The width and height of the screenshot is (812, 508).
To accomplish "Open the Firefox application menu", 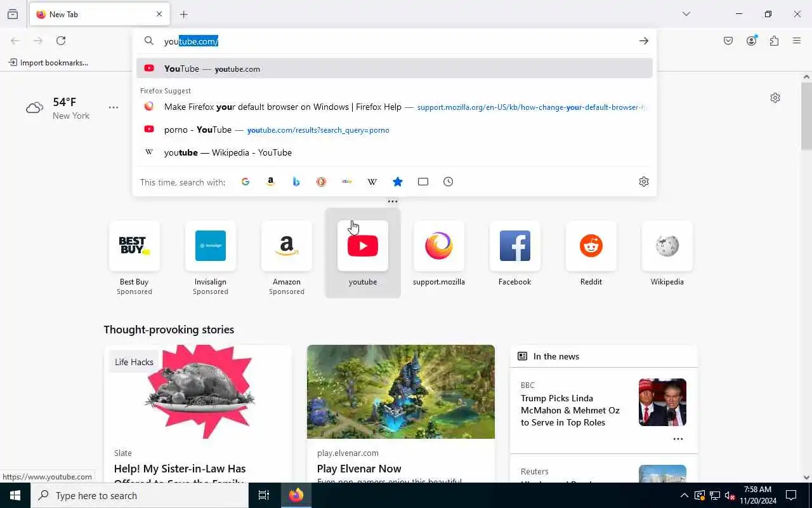I will [x=797, y=41].
